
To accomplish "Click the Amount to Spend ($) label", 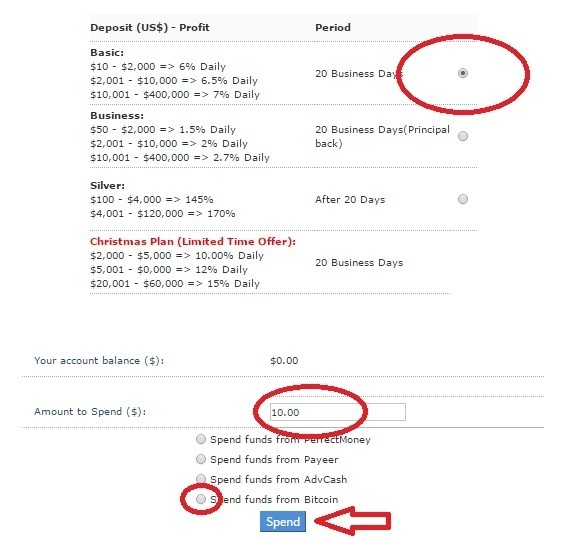I will click(x=90, y=412).
